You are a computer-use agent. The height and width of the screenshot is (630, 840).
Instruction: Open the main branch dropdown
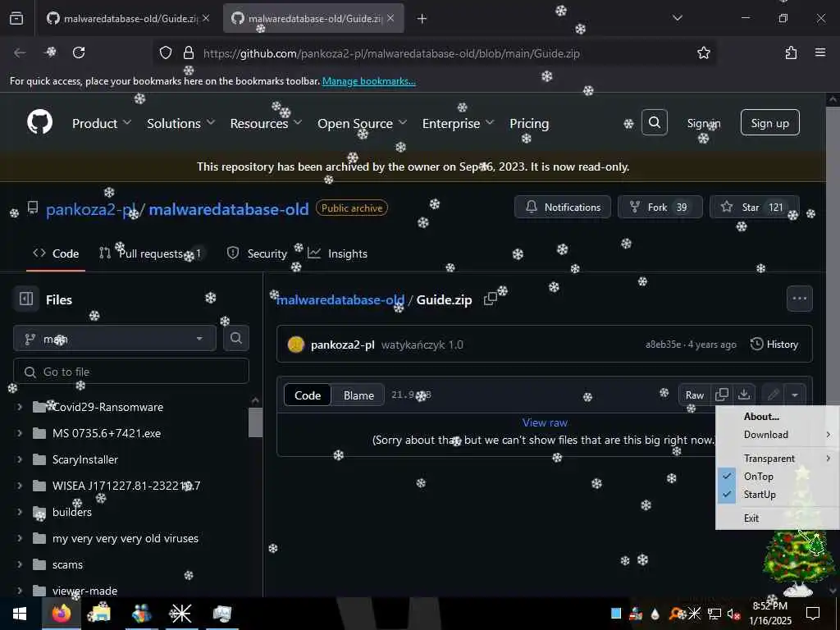(x=115, y=339)
